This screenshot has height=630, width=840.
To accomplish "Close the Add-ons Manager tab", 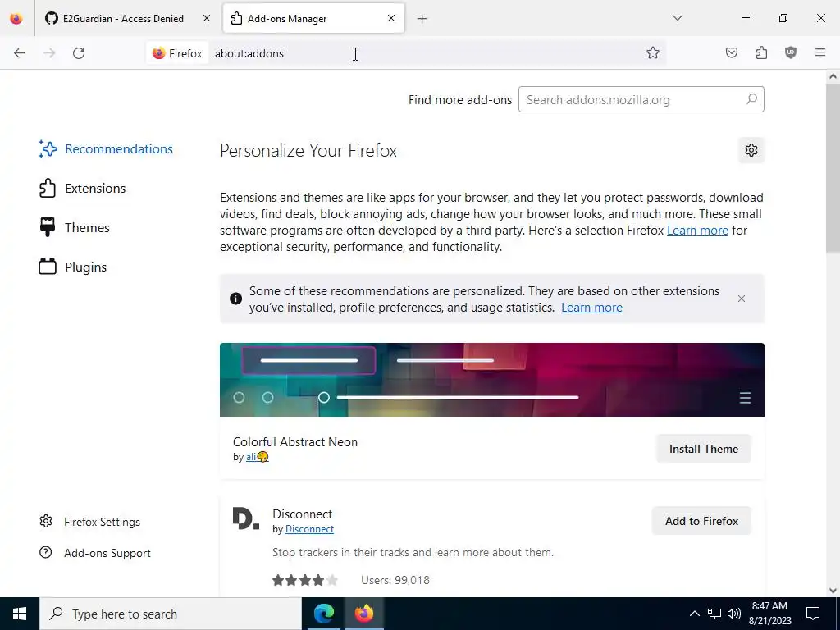I will (391, 18).
